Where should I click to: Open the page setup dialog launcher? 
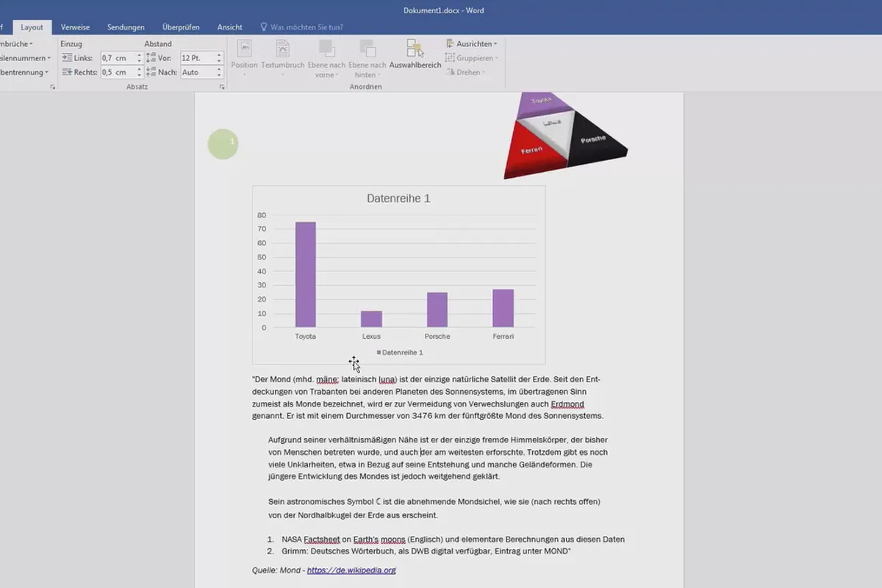pyautogui.click(x=52, y=87)
